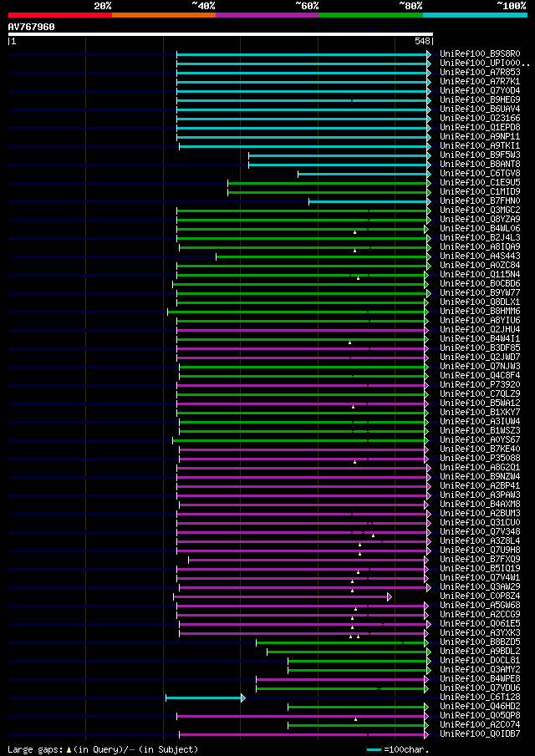Screen dimensions: 535x756
Task: Open hit UniRef100_Q8YZA9
Action: click(x=480, y=220)
